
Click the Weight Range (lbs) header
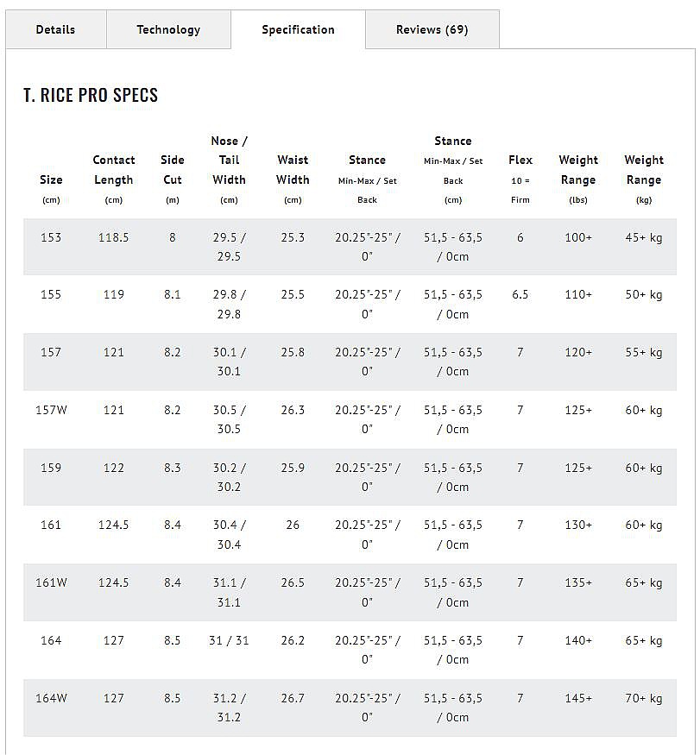point(578,170)
